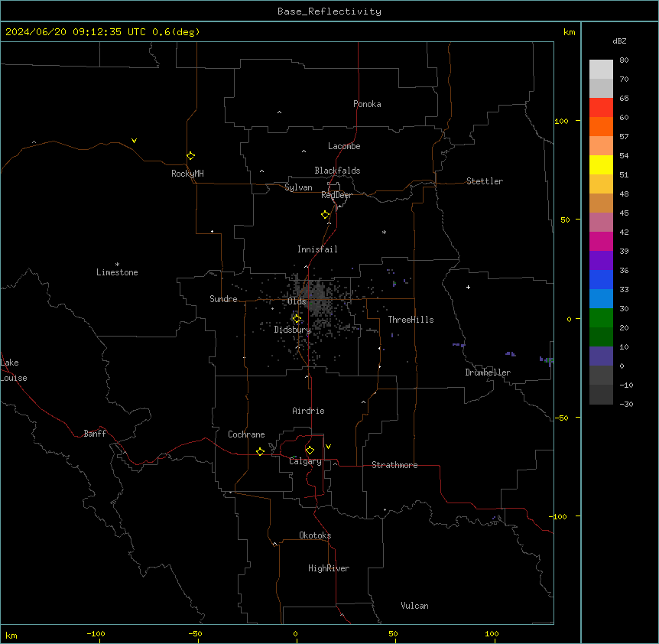659x644 pixels.
Task: Pick the pink swatch between 45 and 42
Action: [601, 223]
